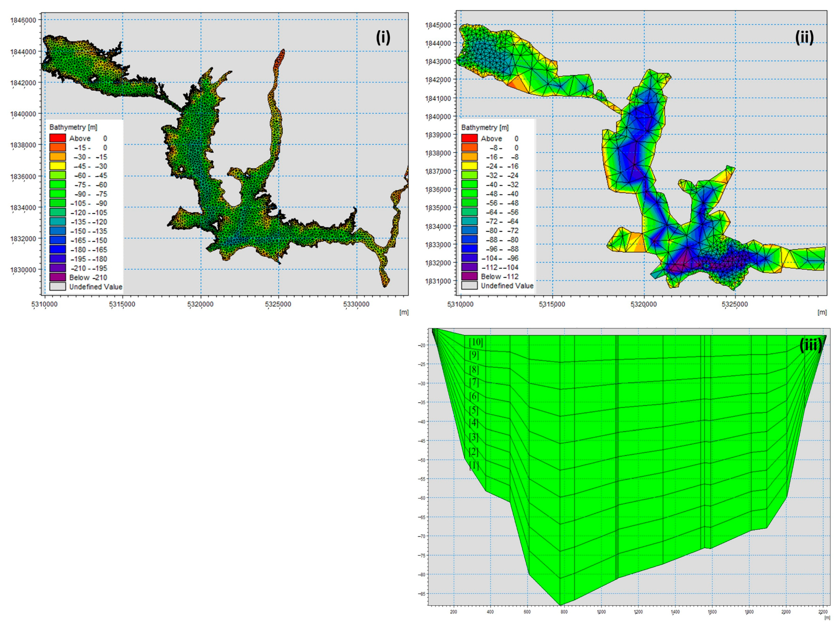Click layer label [4] in the cross-section
The width and height of the screenshot is (840, 628).
(473, 423)
